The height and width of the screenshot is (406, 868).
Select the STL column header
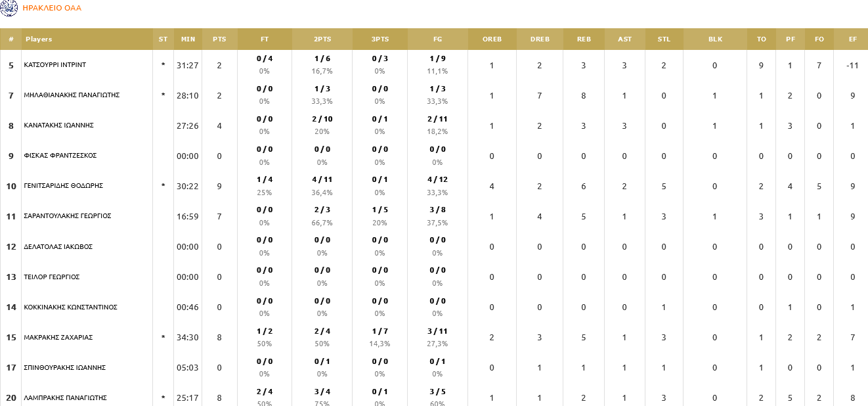(664, 39)
